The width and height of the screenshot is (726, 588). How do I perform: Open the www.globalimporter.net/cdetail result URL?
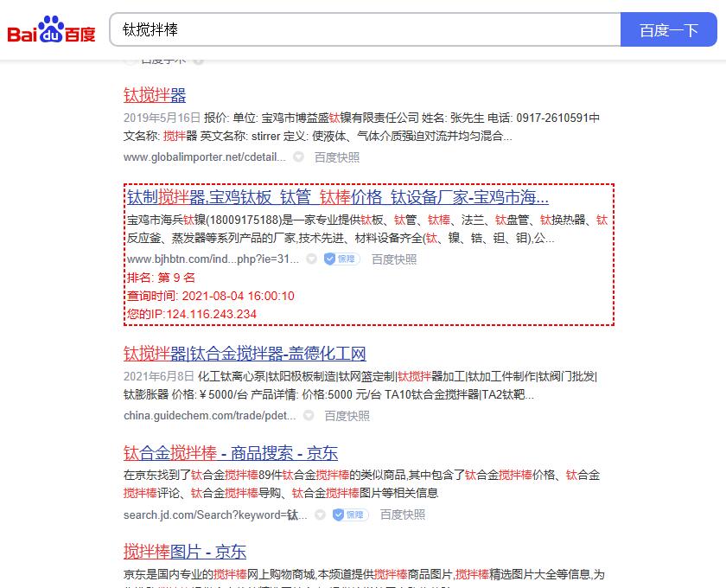click(205, 157)
